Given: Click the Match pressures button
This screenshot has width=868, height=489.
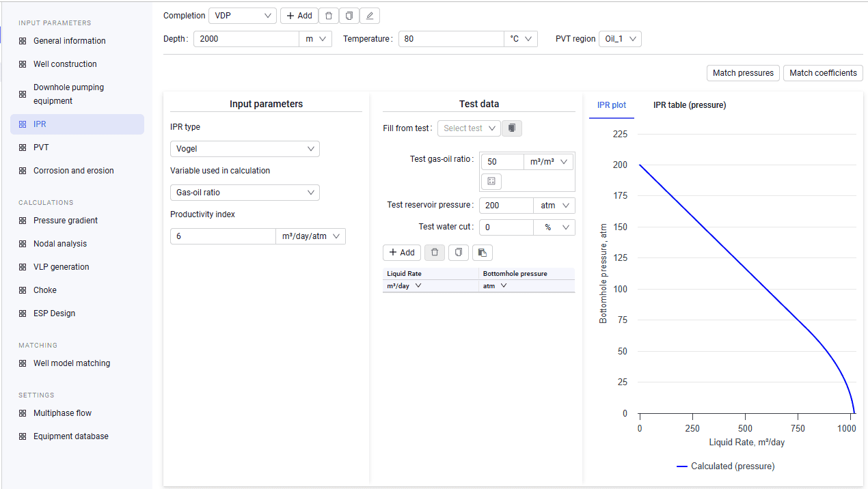Looking at the screenshot, I should pos(743,73).
